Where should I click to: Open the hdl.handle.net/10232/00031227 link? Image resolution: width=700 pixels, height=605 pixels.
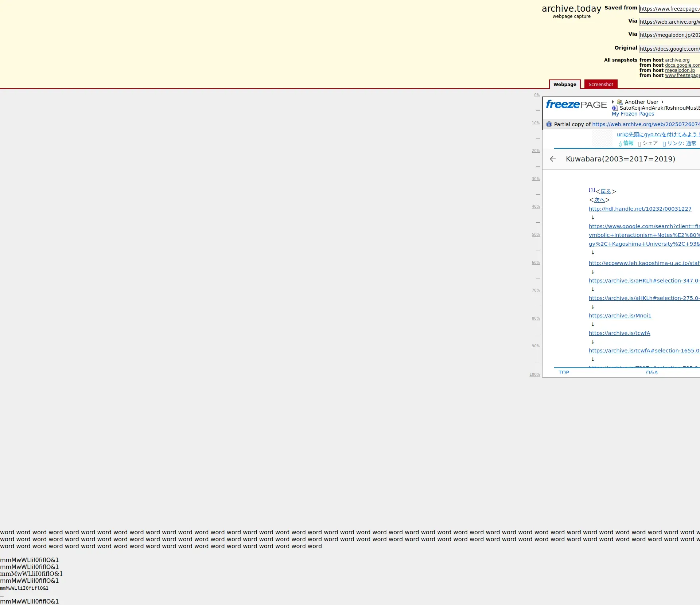640,209
